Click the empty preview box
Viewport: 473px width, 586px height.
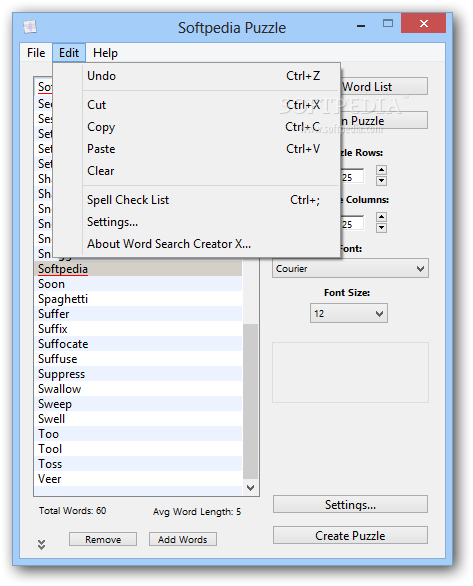point(350,373)
